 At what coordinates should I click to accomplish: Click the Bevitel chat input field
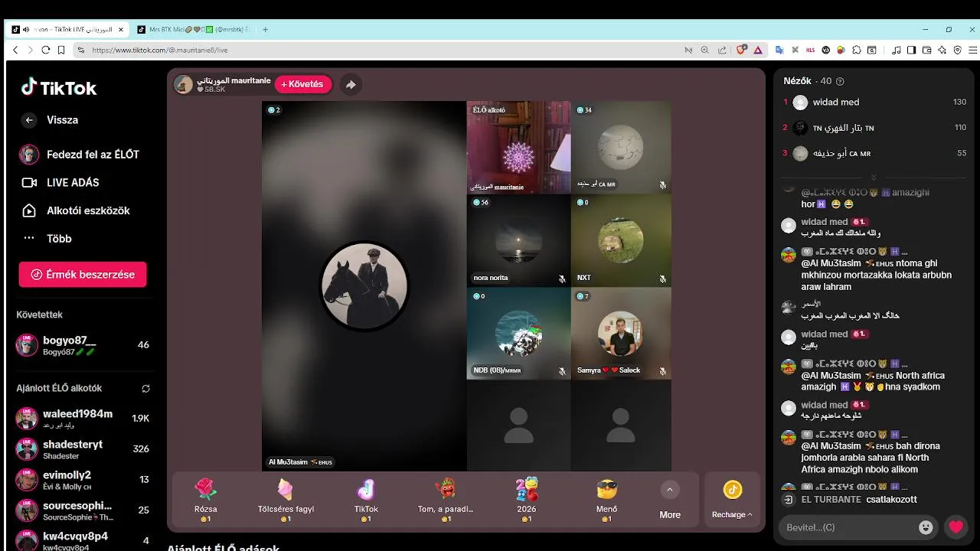(x=848, y=527)
